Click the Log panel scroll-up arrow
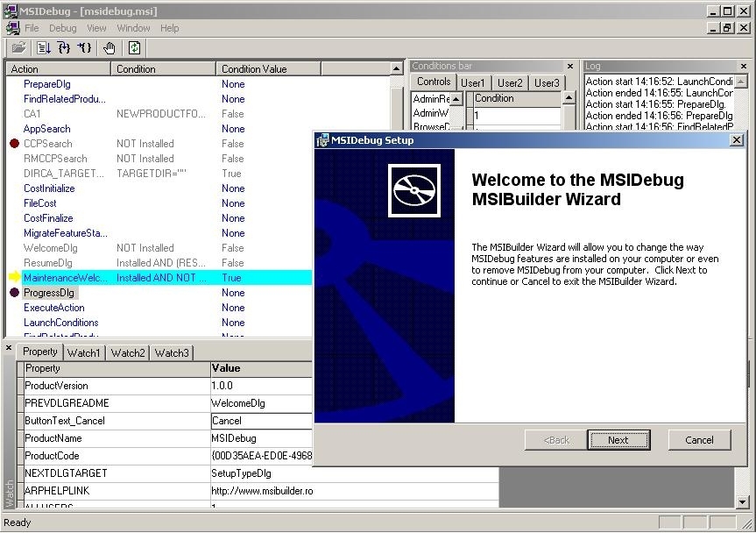Screen dimensions: 756x533 (741, 81)
